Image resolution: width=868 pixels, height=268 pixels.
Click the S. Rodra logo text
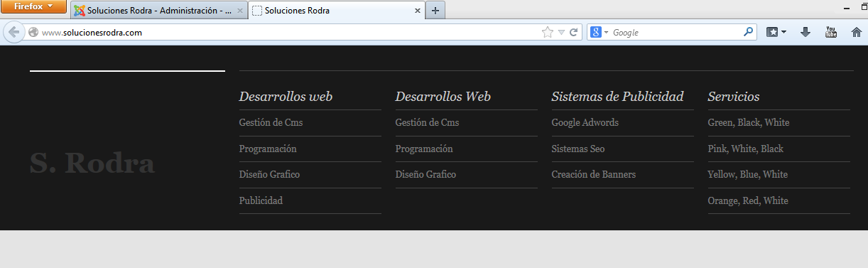(92, 164)
